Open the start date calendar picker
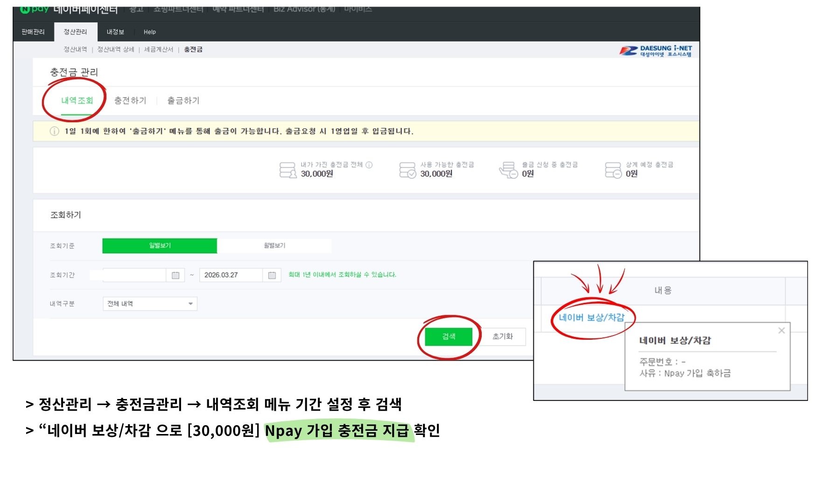Image resolution: width=822 pixels, height=504 pixels. coord(176,275)
